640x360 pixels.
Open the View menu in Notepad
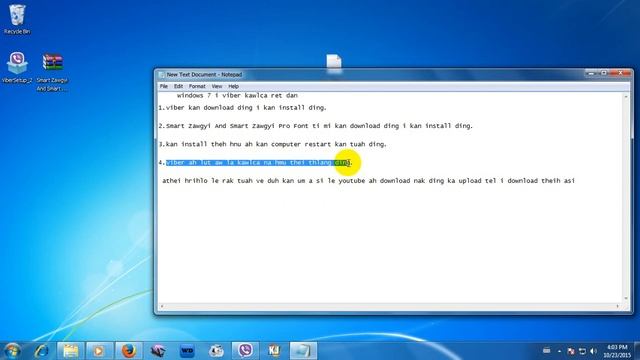217,87
